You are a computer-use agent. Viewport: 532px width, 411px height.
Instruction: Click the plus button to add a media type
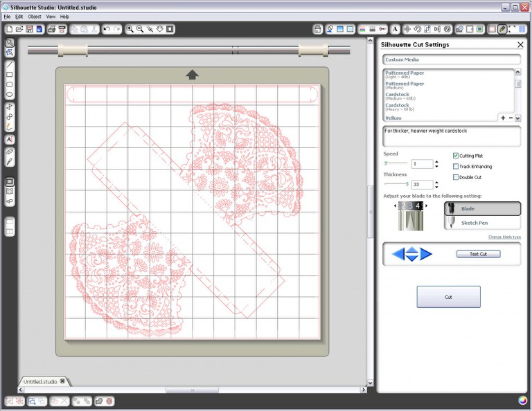tap(503, 118)
